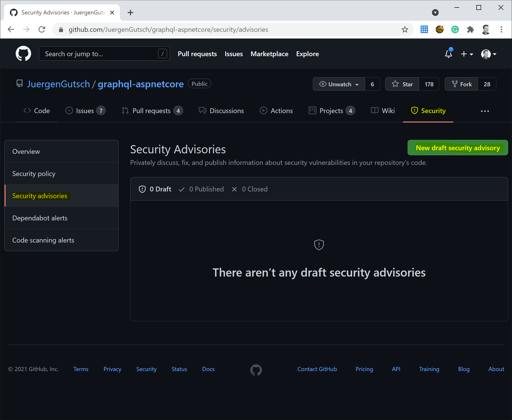512x420 pixels.
Task: Open Pull requests in the top header
Action: tap(197, 54)
